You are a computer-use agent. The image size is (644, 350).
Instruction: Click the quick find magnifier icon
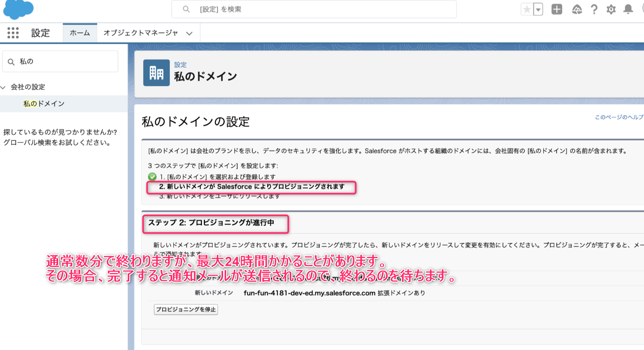click(x=11, y=62)
